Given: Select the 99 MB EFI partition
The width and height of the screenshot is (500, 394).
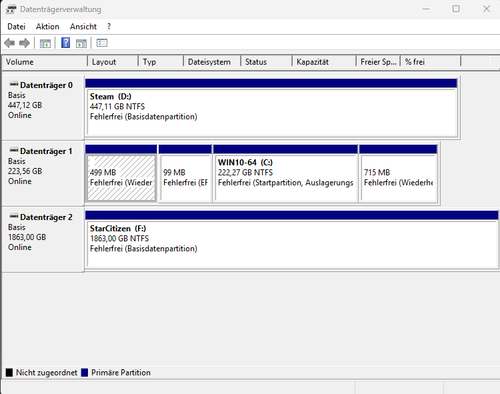Looking at the screenshot, I should pyautogui.click(x=185, y=174).
